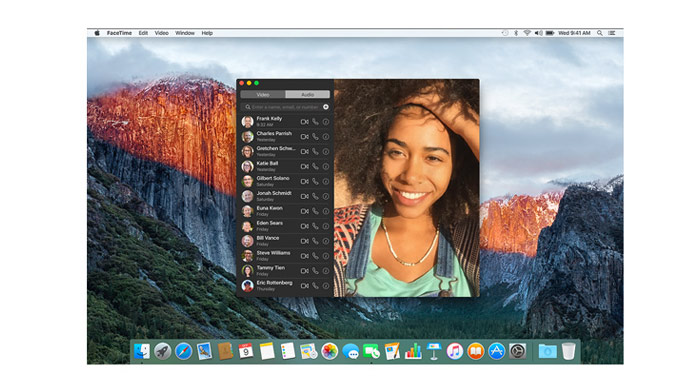
Task: Start audio call with Charles Parrish
Action: point(315,137)
